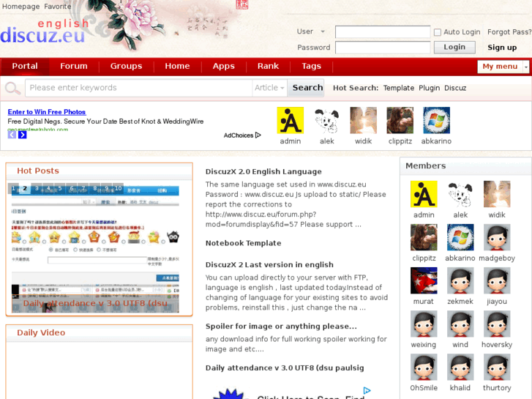Select slide 5 in Hot Posts slideshow

[60, 188]
